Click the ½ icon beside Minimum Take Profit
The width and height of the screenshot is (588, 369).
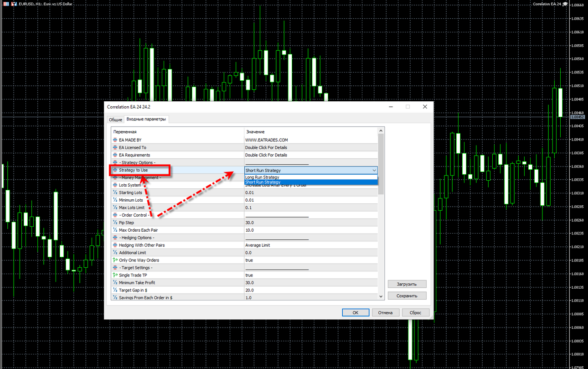[115, 283]
